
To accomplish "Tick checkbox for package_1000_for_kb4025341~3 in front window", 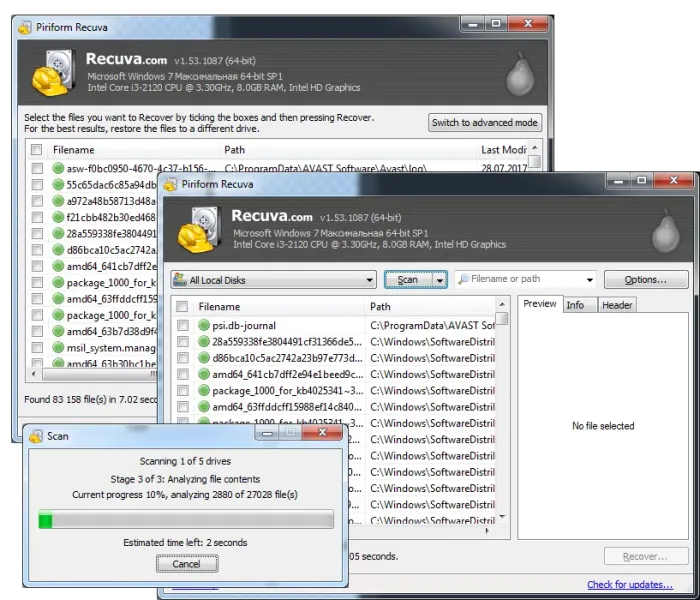I will click(183, 391).
